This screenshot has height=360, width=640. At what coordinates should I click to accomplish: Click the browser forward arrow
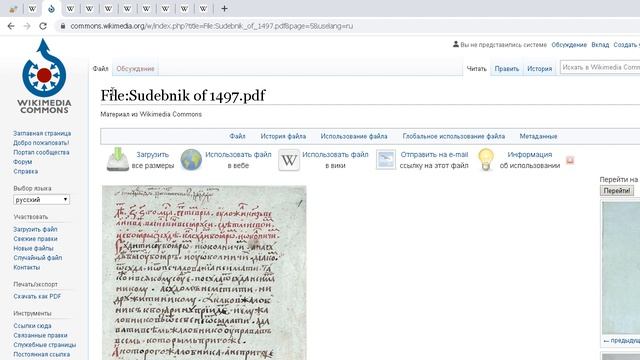pyautogui.click(x=27, y=26)
